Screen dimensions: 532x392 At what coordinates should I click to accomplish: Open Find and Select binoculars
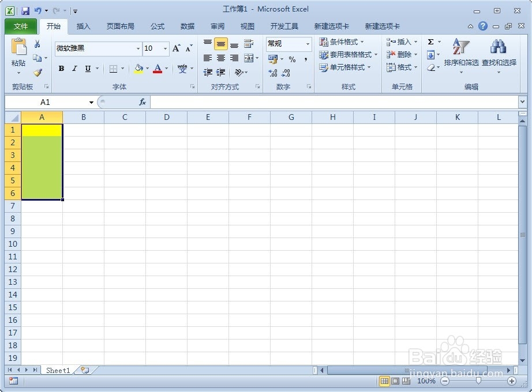tap(499, 55)
